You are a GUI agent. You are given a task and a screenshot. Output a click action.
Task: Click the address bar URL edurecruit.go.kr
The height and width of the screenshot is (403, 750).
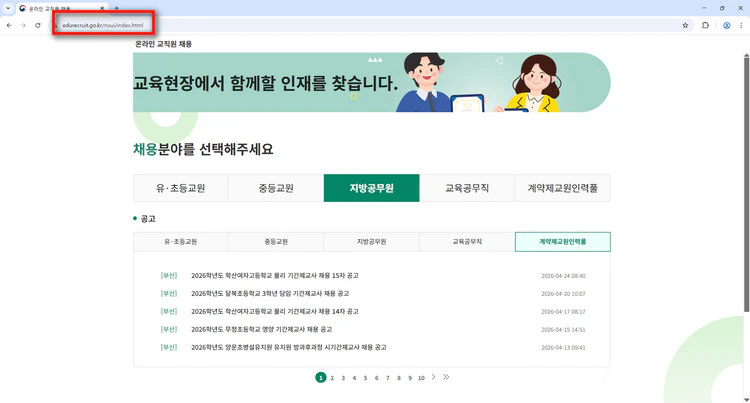103,25
